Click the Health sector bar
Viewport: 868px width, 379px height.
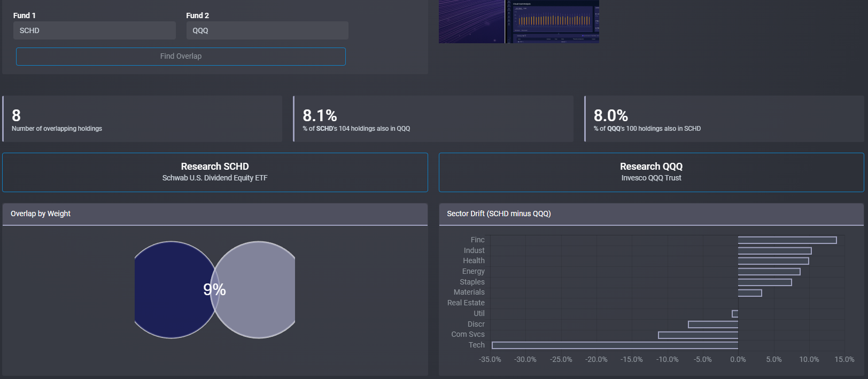click(x=773, y=261)
